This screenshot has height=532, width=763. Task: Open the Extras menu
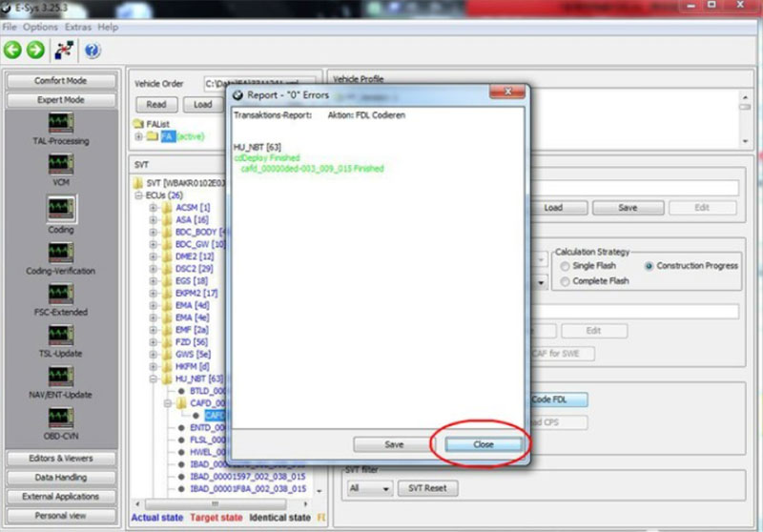coord(78,28)
